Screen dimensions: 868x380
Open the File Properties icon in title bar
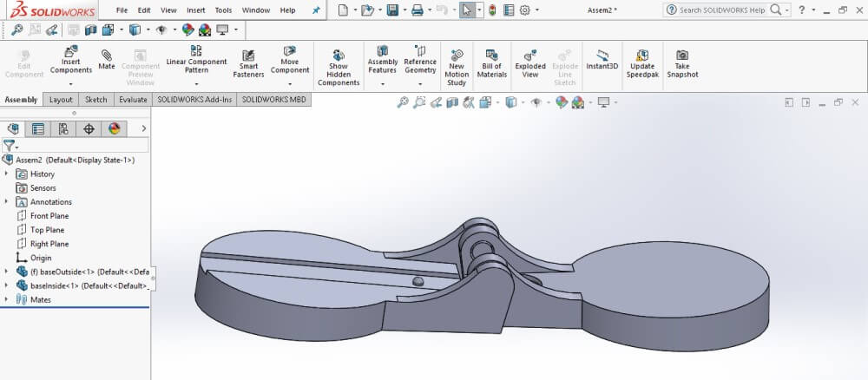point(510,10)
